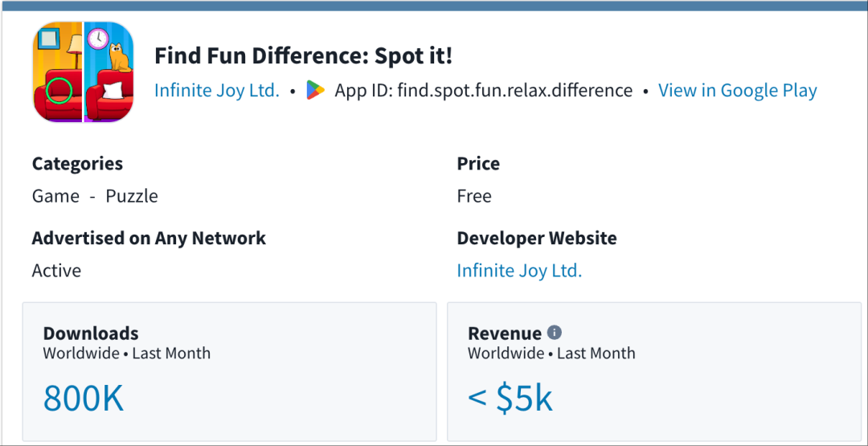868x446 pixels.
Task: Click the Find Fun Difference app icon
Action: (84, 72)
